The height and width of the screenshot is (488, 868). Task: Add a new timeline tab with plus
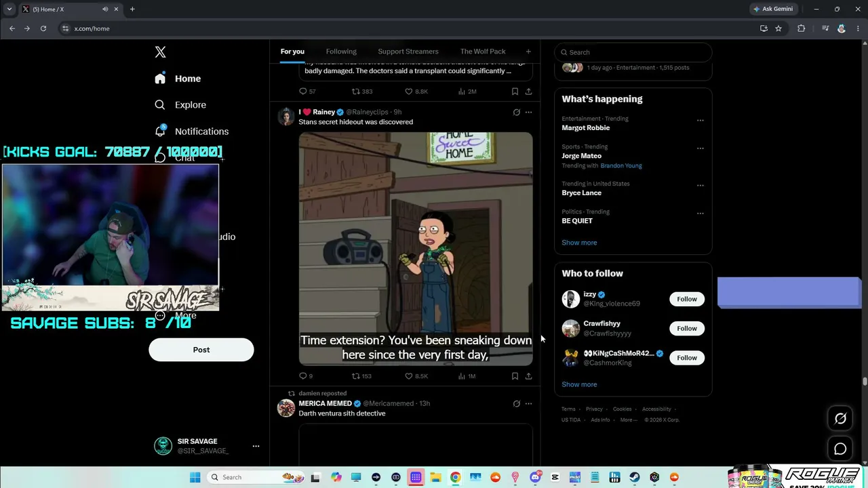(x=528, y=52)
